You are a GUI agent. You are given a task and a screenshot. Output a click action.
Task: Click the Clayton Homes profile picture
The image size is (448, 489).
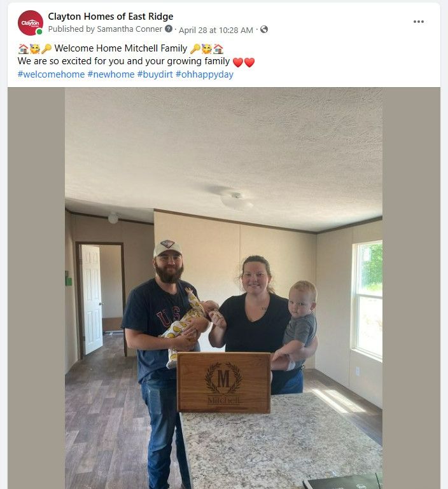click(31, 23)
